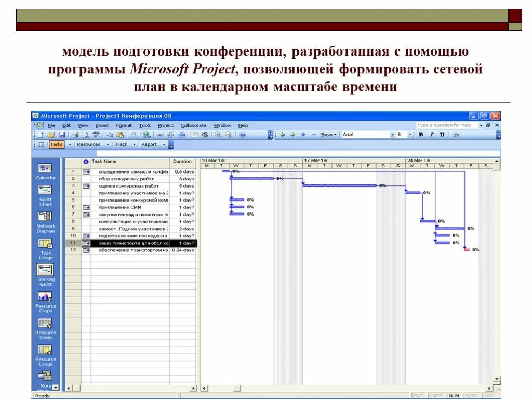Click the Task Information icon
This screenshot has width=532, height=399.
coord(194,135)
